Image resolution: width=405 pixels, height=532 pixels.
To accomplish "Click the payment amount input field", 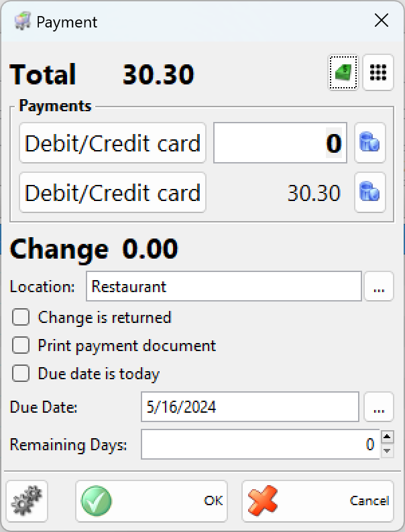I will (x=280, y=143).
